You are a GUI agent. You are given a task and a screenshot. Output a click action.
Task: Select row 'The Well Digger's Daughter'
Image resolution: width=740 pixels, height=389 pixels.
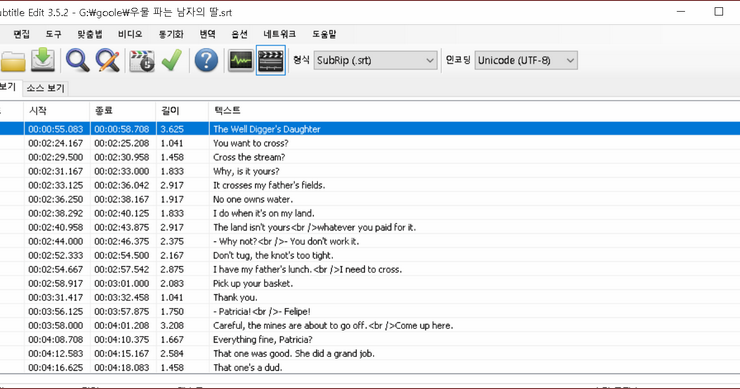(x=370, y=129)
